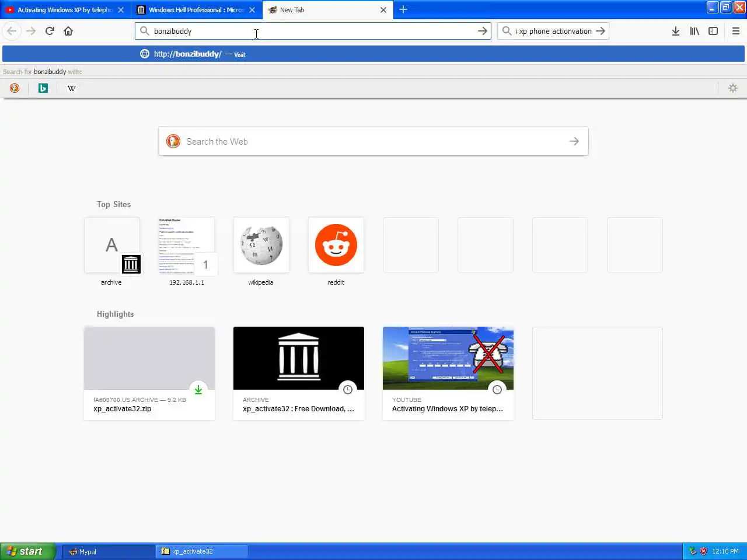Reload the current page
The width and height of the screenshot is (747, 560).
pyautogui.click(x=50, y=31)
